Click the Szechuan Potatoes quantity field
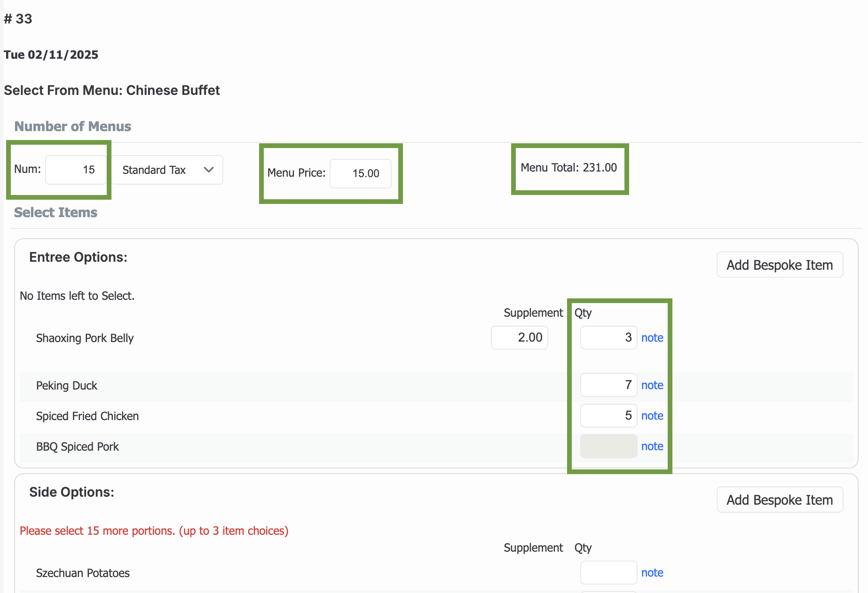 tap(608, 573)
